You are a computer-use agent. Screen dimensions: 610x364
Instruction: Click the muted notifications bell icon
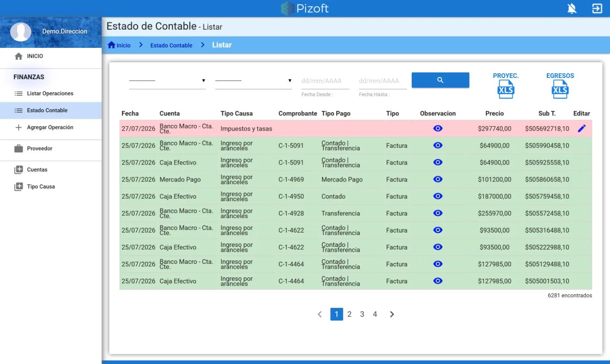pyautogui.click(x=572, y=8)
